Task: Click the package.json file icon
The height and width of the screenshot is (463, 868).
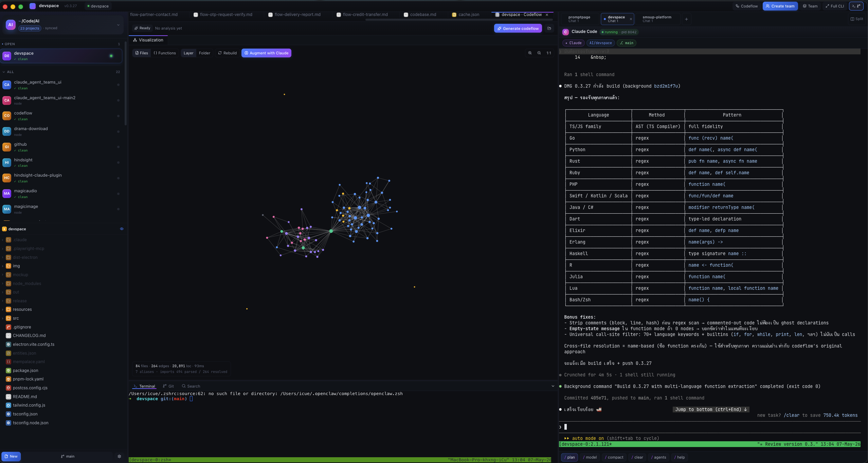Action: pyautogui.click(x=8, y=371)
